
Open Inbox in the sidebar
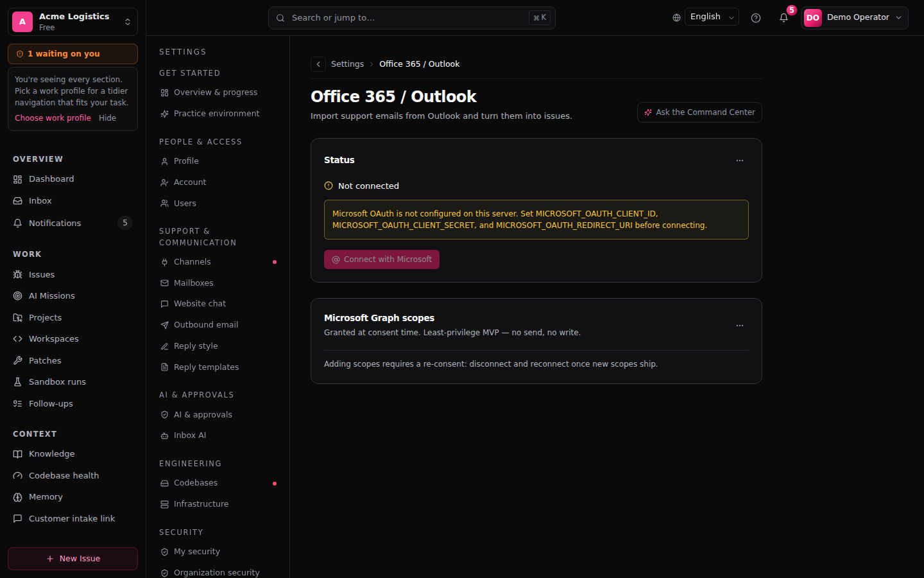pyautogui.click(x=73, y=201)
